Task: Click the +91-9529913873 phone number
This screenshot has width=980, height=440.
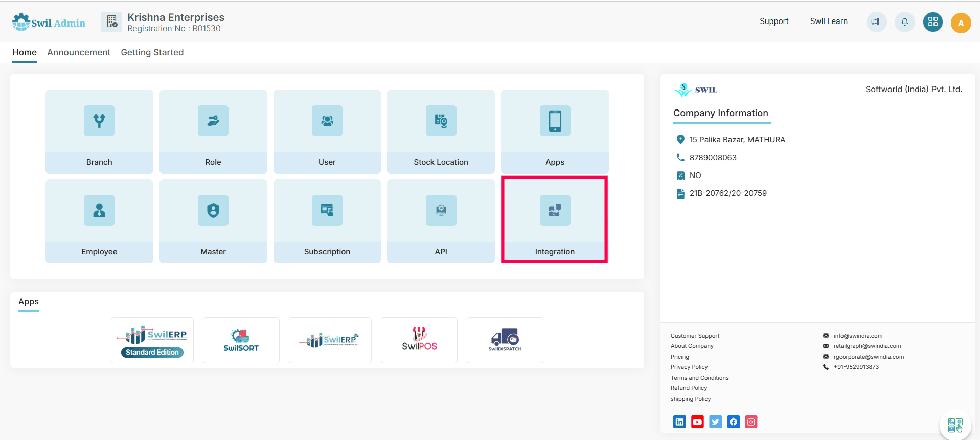Action: (x=856, y=367)
